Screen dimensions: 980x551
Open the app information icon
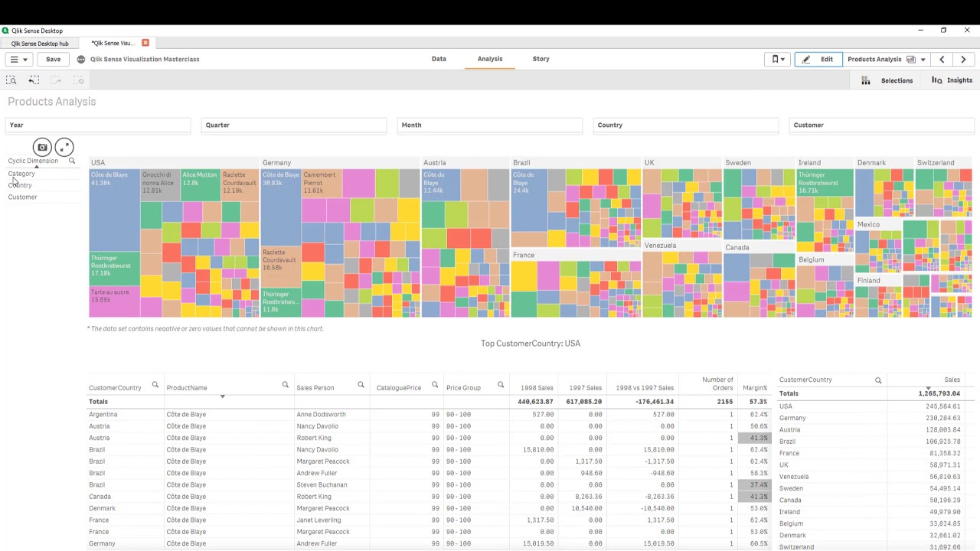(x=81, y=59)
